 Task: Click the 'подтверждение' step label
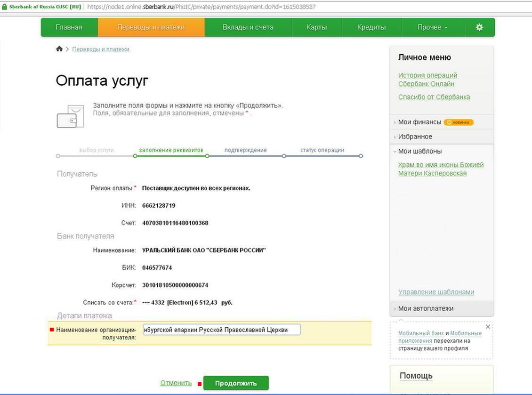point(246,150)
